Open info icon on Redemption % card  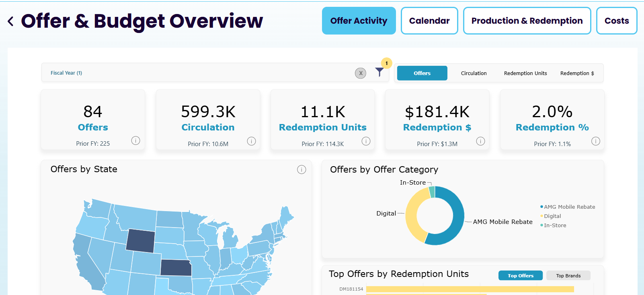(x=596, y=141)
